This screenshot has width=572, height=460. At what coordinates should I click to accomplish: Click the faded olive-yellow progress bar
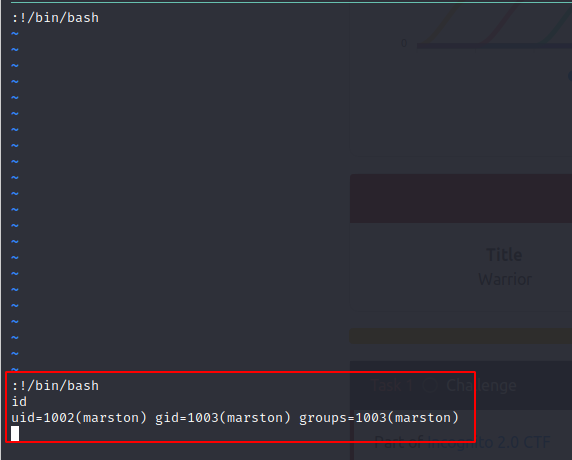(461, 336)
